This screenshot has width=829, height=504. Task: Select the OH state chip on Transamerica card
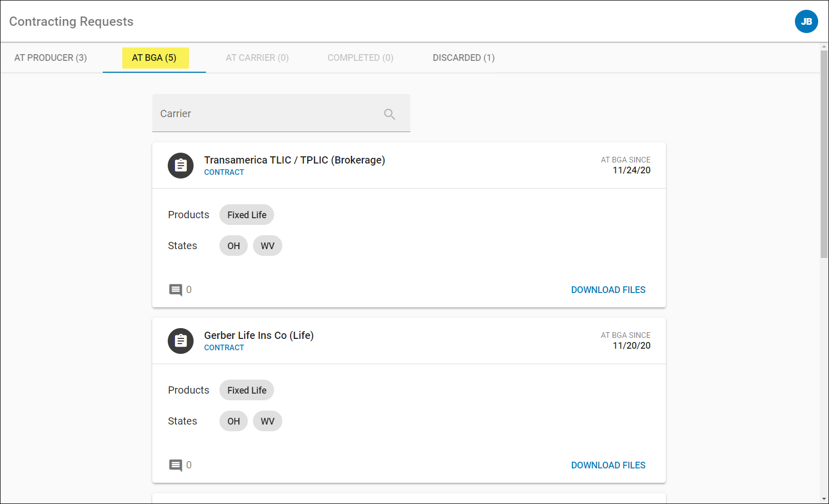[x=233, y=246]
